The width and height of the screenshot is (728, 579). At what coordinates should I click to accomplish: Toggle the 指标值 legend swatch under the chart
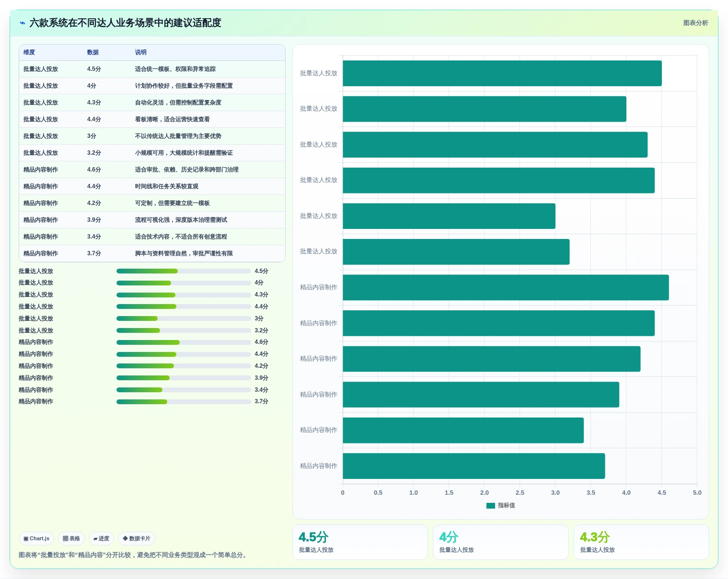490,505
